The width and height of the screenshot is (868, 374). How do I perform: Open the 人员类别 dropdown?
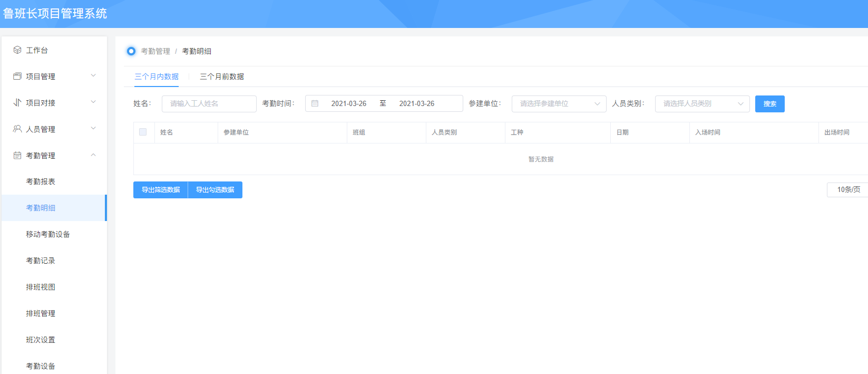[x=701, y=104]
